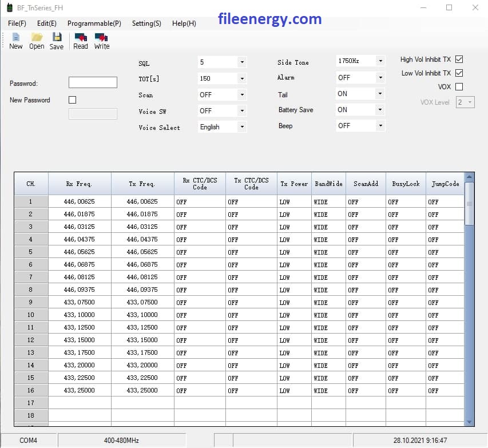
Task: Select channel row header 16
Action: [x=31, y=390]
